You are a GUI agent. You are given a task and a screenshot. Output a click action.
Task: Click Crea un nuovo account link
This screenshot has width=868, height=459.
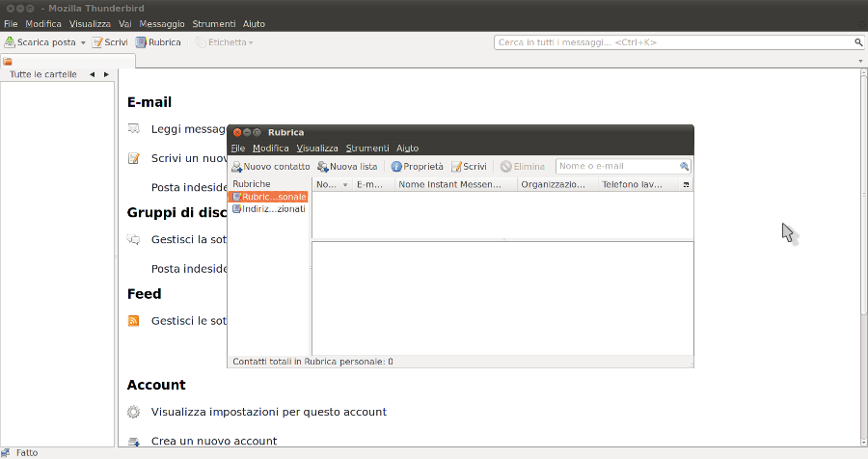214,441
